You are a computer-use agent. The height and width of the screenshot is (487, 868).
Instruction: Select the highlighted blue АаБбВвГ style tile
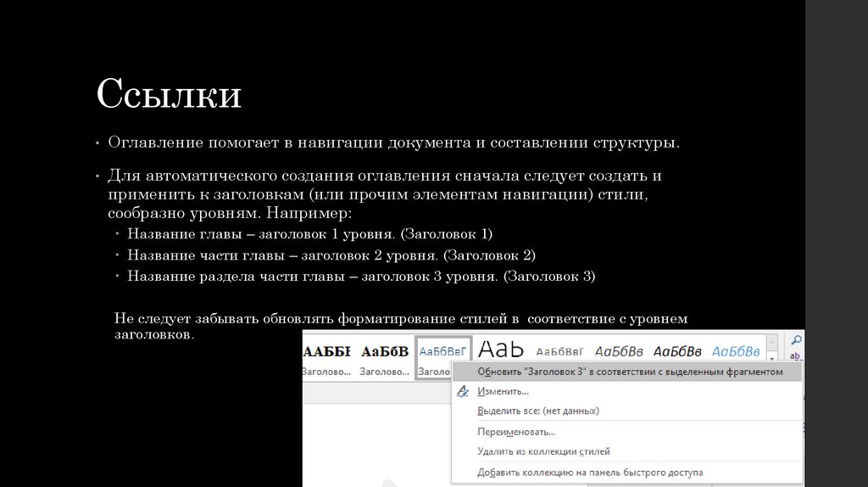click(442, 358)
